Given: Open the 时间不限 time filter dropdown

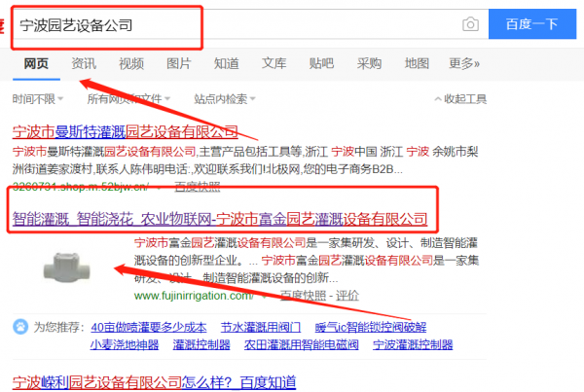Looking at the screenshot, I should click(38, 99).
